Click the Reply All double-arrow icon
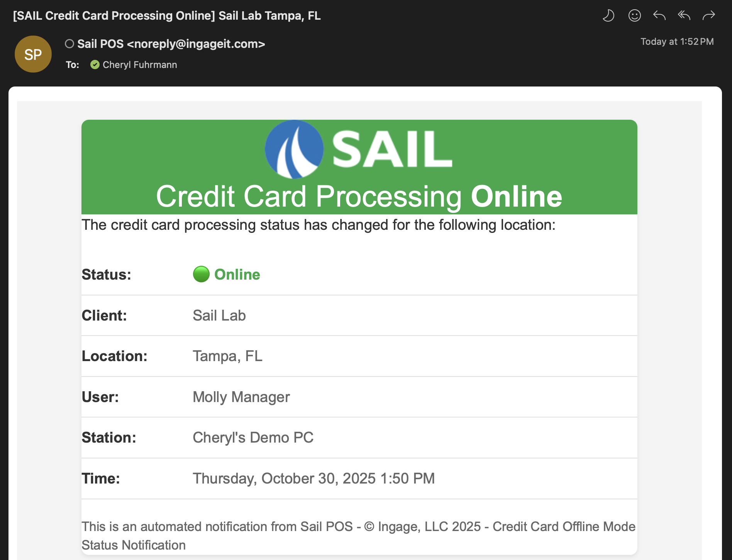This screenshot has height=560, width=732. point(684,16)
